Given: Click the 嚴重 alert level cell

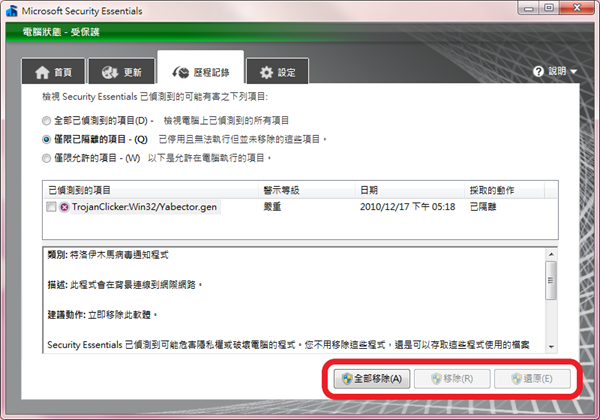Looking at the screenshot, I should pyautogui.click(x=272, y=207).
